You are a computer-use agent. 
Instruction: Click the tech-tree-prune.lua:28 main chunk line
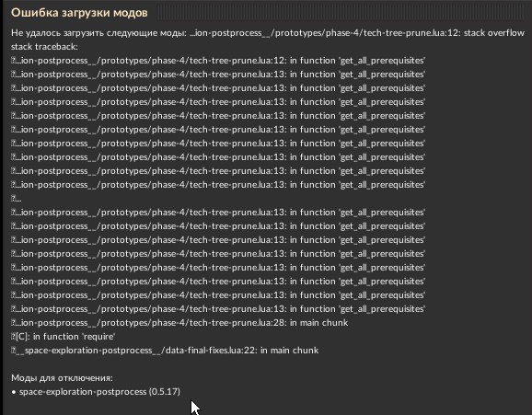click(179, 323)
